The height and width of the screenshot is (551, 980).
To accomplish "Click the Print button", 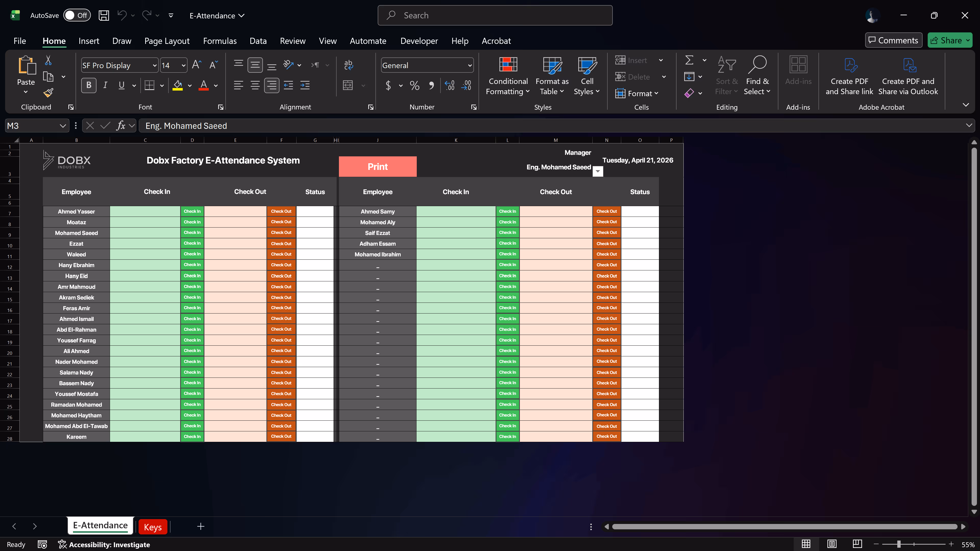I will [377, 167].
